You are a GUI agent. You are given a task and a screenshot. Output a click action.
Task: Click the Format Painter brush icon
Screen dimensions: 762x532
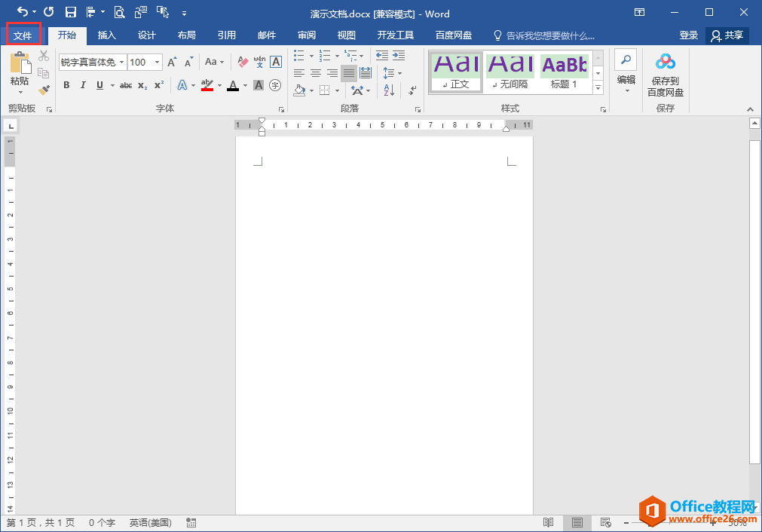coord(44,90)
